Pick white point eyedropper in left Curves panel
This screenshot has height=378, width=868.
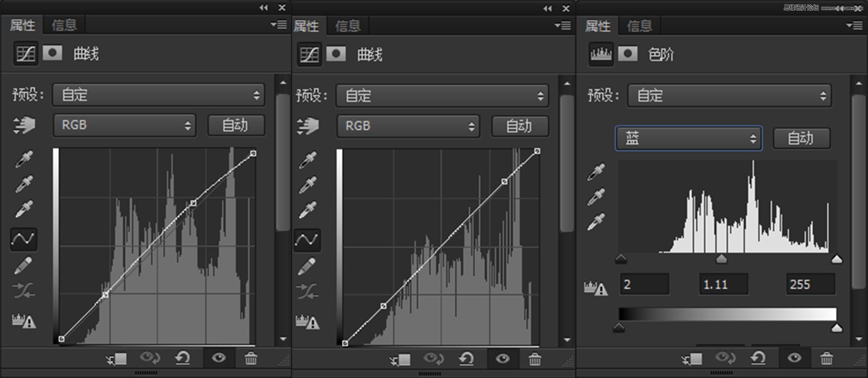coord(24,209)
